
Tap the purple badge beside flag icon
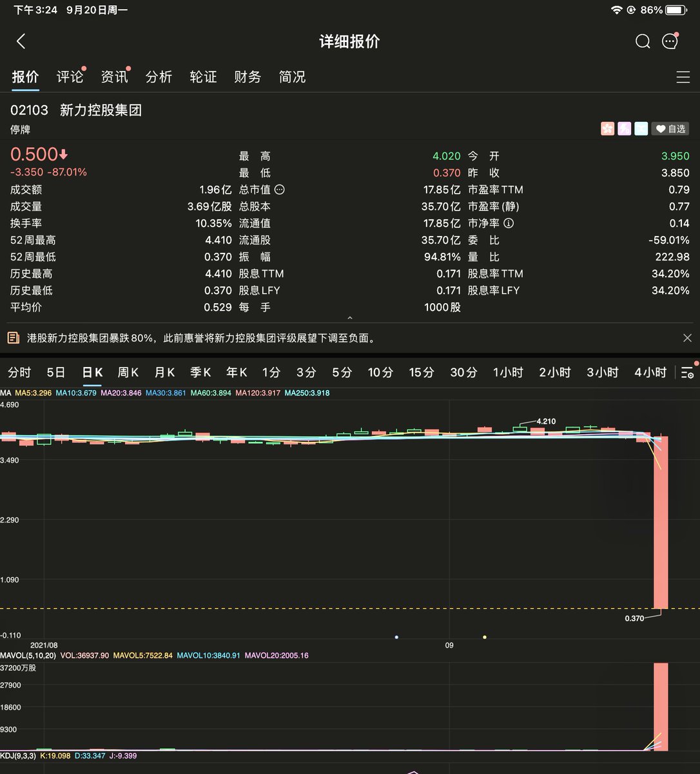[x=624, y=129]
